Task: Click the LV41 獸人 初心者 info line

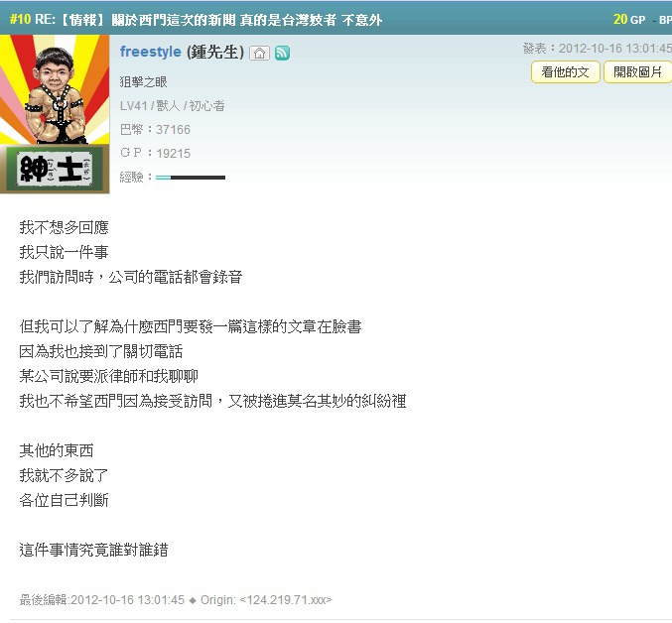Action: (x=173, y=106)
